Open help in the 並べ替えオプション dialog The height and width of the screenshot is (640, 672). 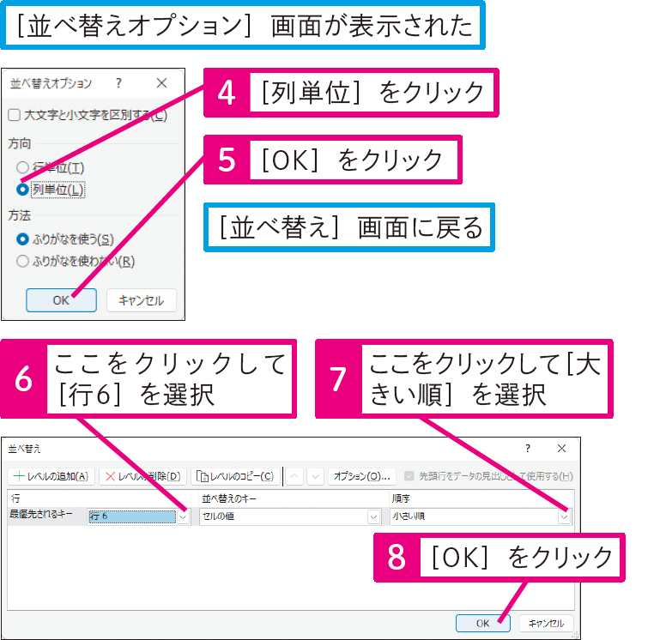tap(118, 82)
